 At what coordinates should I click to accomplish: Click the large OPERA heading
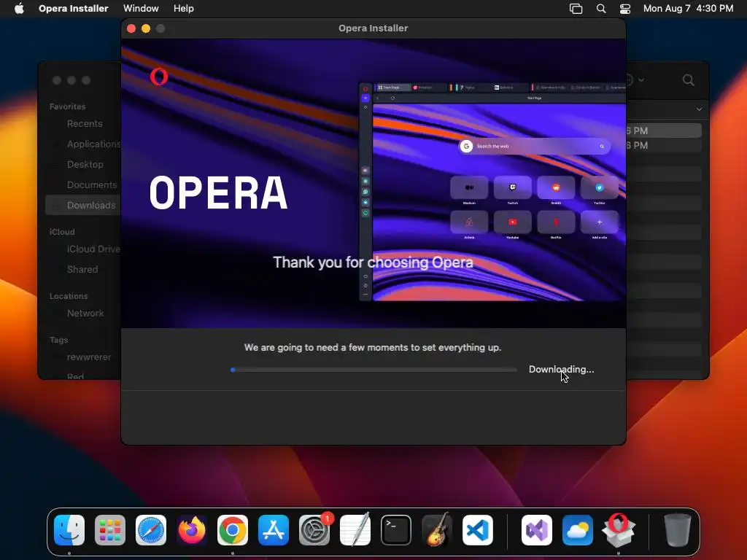(218, 192)
